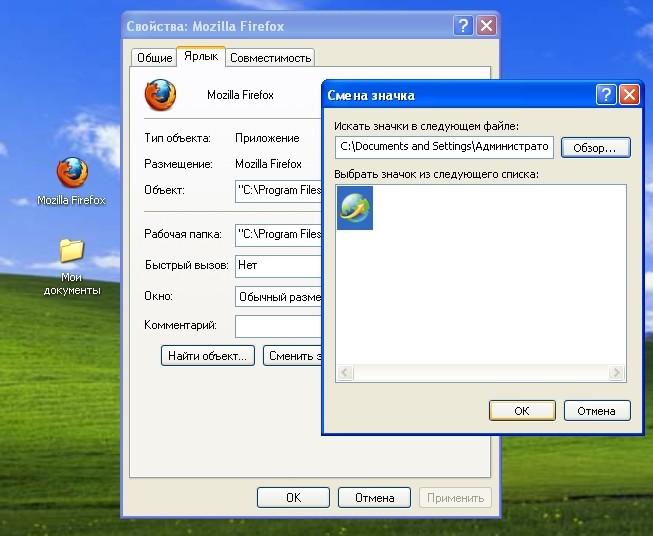Click the Комментарий input field
The width and height of the screenshot is (653, 536).
[279, 326]
